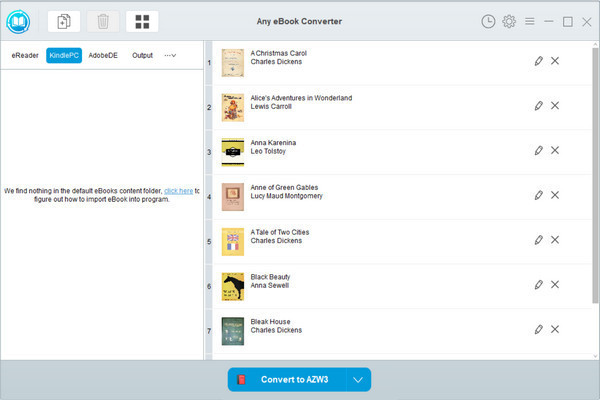Screen dimensions: 600x400
Task: Remove Black Beauty from list
Action: point(555,284)
